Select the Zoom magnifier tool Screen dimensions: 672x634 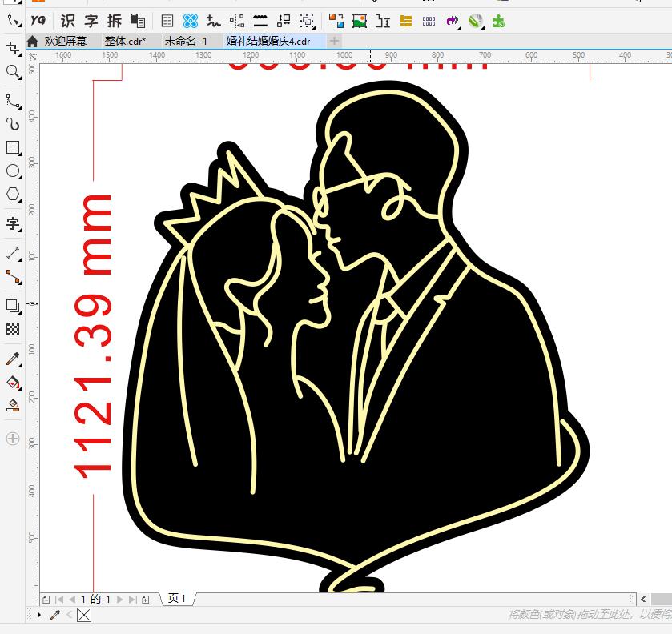(x=13, y=73)
